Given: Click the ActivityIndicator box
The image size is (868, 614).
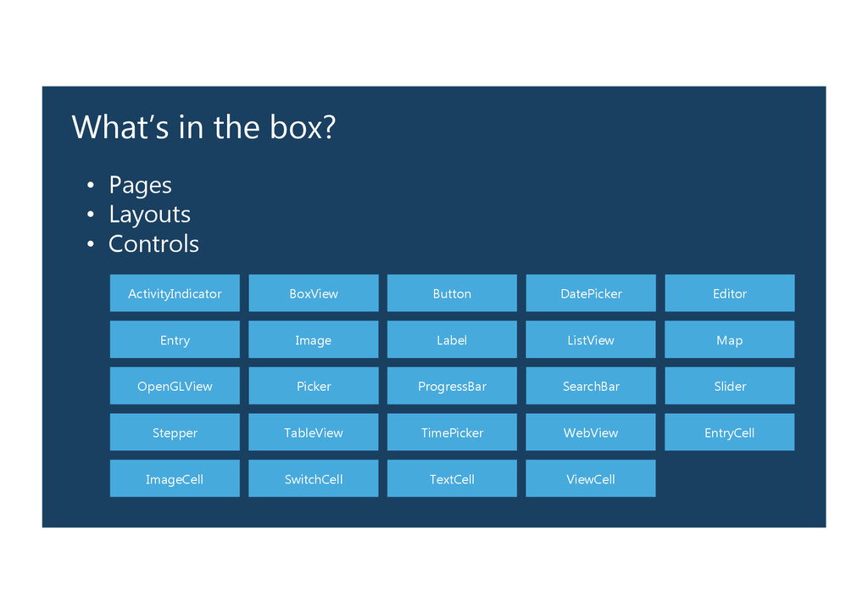Looking at the screenshot, I should coord(175,293).
